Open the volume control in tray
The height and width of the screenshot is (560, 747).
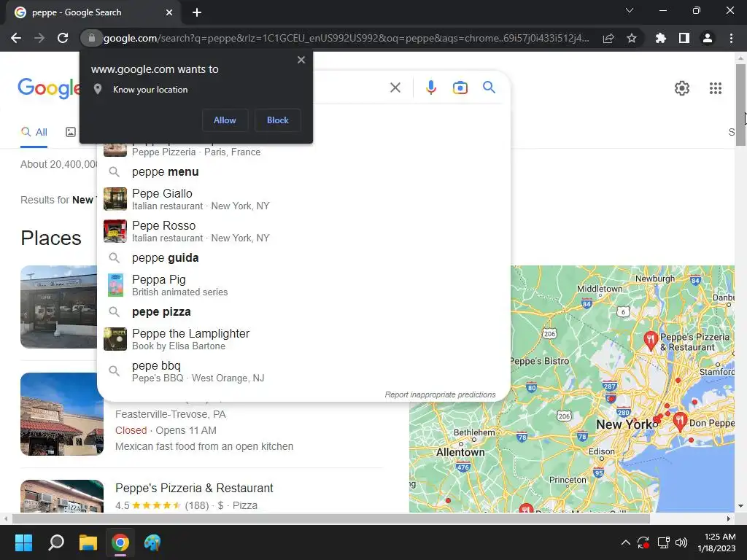[681, 542]
